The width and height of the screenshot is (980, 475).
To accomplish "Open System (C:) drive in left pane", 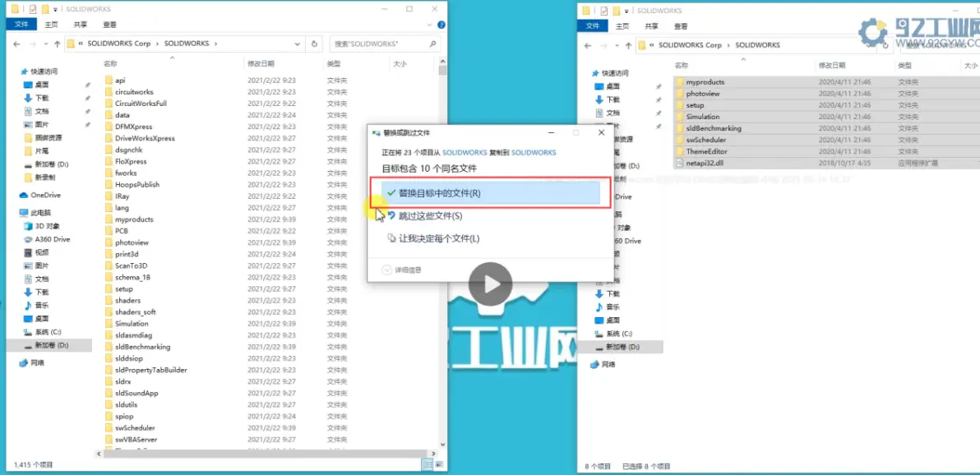I will coord(48,332).
